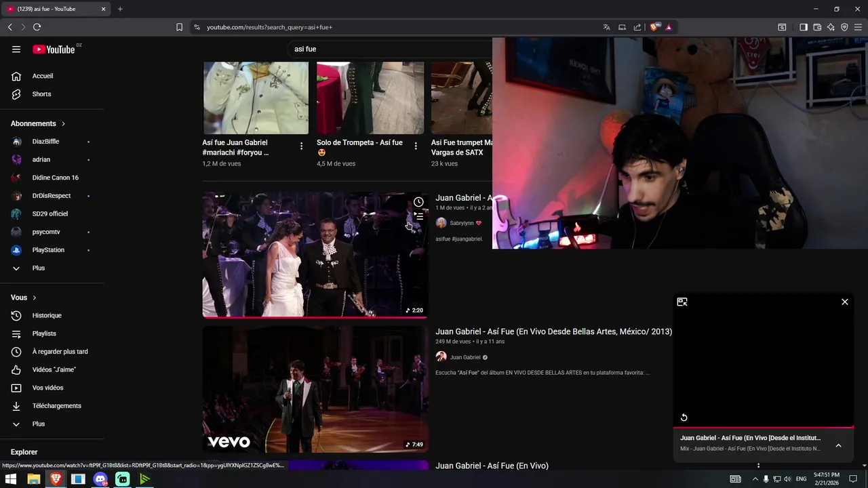Viewport: 868px width, 488px height.
Task: Open the install app icon in address bar
Action: pos(622,27)
